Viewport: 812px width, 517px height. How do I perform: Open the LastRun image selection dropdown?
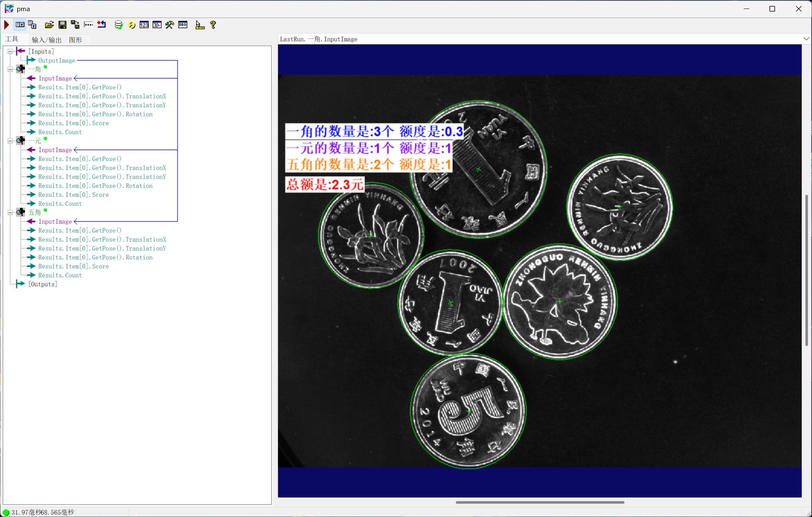pyautogui.click(x=806, y=39)
